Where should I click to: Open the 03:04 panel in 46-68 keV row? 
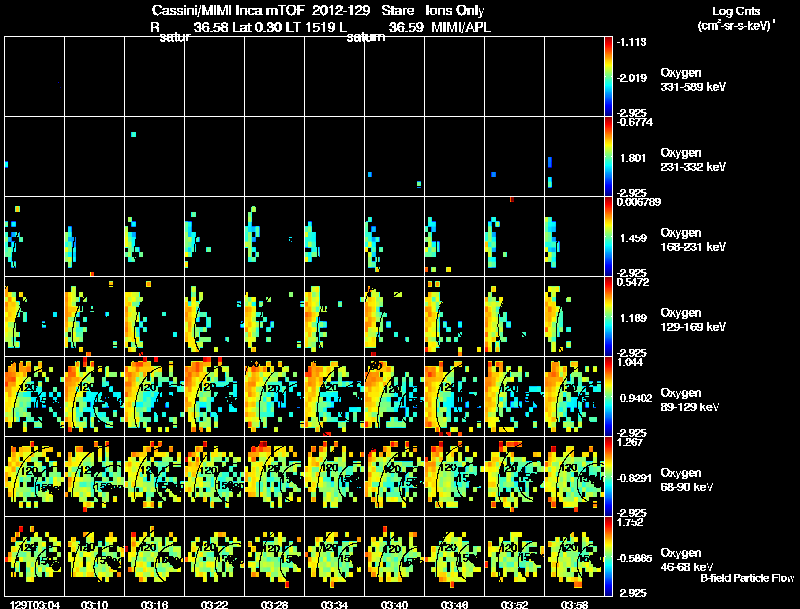[x=35, y=556]
